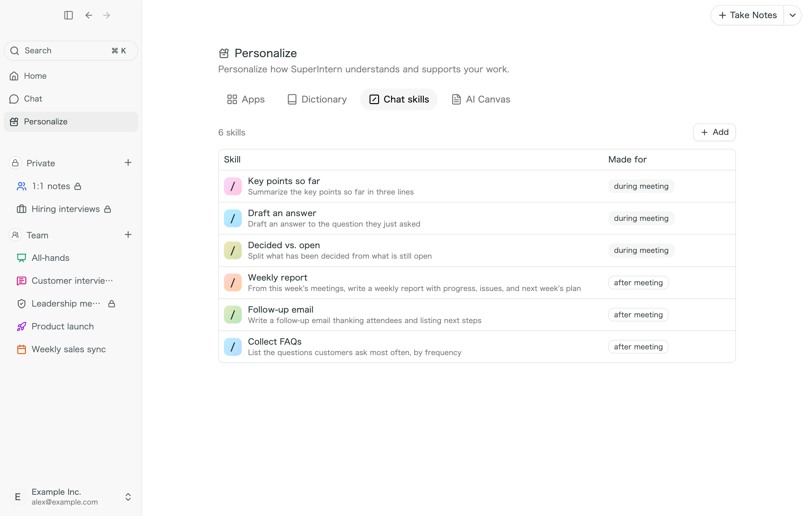Click the Chat bubble icon
The image size is (812, 516).
[14, 99]
